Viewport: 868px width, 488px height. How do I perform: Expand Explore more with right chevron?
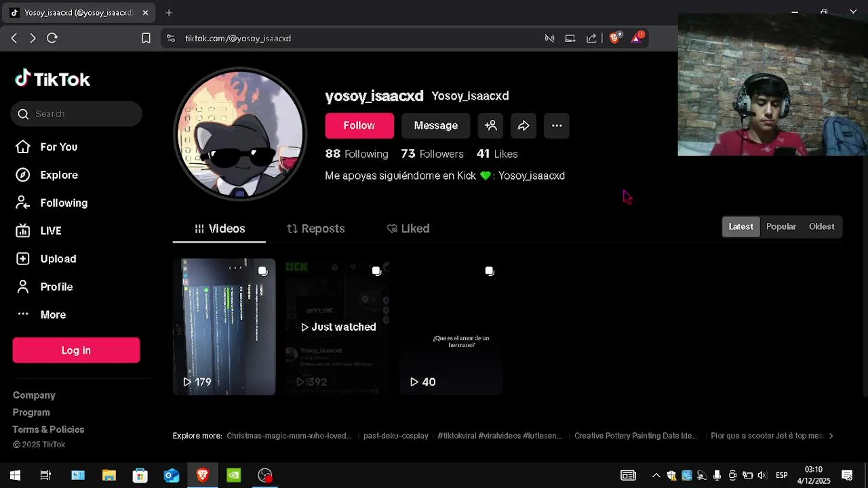[831, 436]
